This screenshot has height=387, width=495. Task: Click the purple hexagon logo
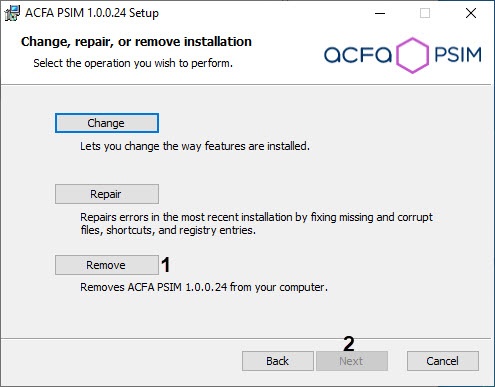[x=412, y=55]
